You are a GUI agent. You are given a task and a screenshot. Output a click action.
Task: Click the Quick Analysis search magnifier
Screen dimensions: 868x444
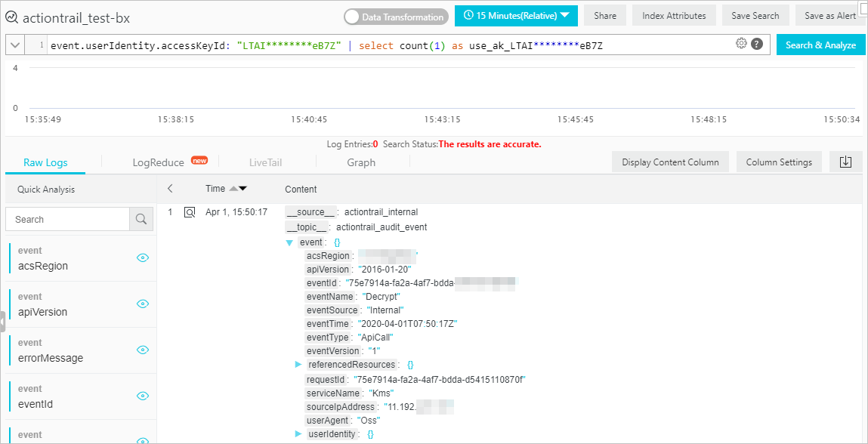[x=141, y=219]
